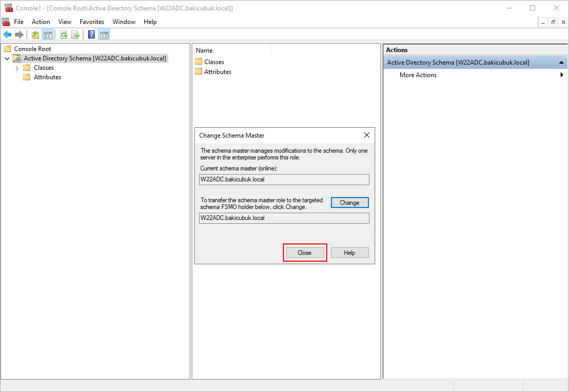This screenshot has height=392, width=569.
Task: Click the 'Current schema master (online):' label
Action: pos(239,168)
